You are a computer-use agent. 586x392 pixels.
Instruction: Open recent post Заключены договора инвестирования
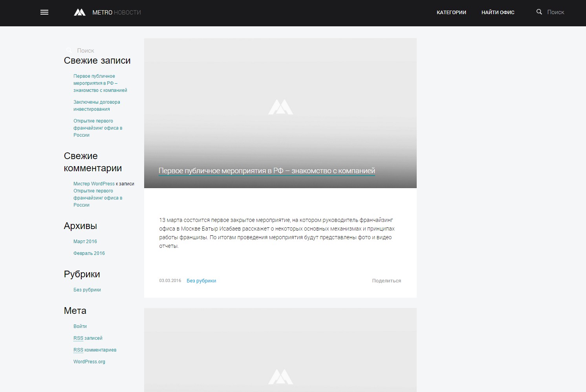(x=97, y=106)
